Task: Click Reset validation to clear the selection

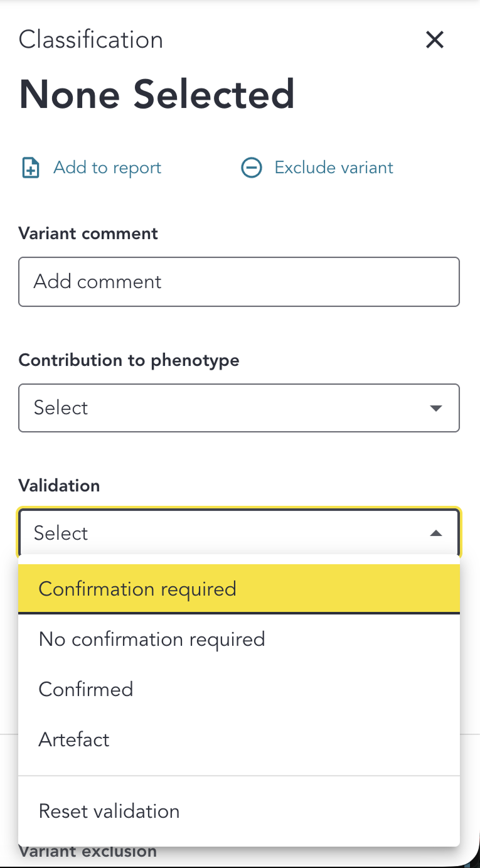Action: pos(109,811)
